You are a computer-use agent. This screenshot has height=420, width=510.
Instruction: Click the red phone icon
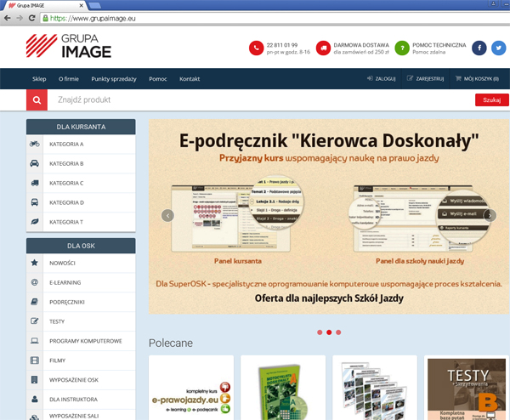[x=256, y=48]
